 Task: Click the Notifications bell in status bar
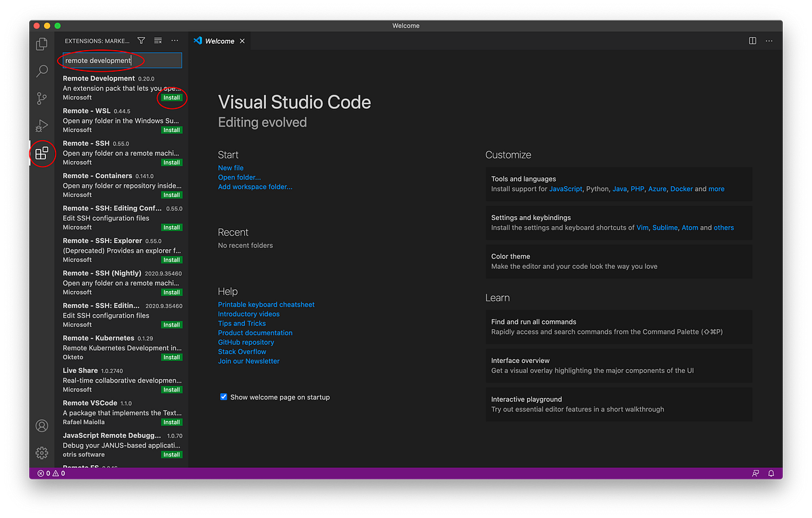coord(771,473)
